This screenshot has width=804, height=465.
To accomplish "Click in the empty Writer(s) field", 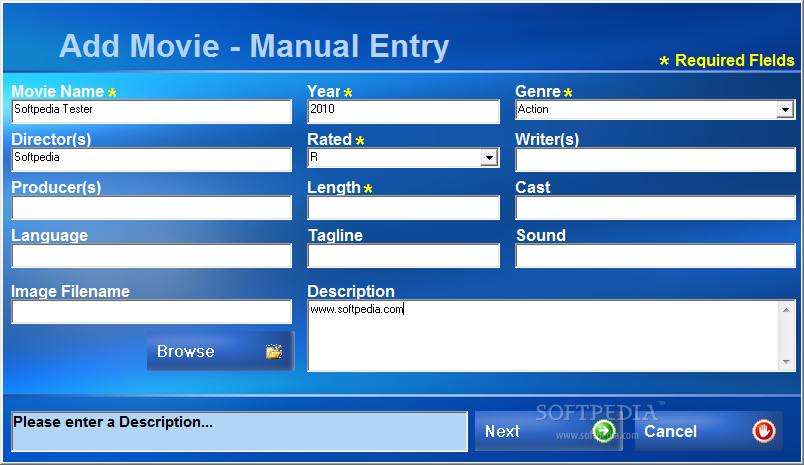I will 655,159.
